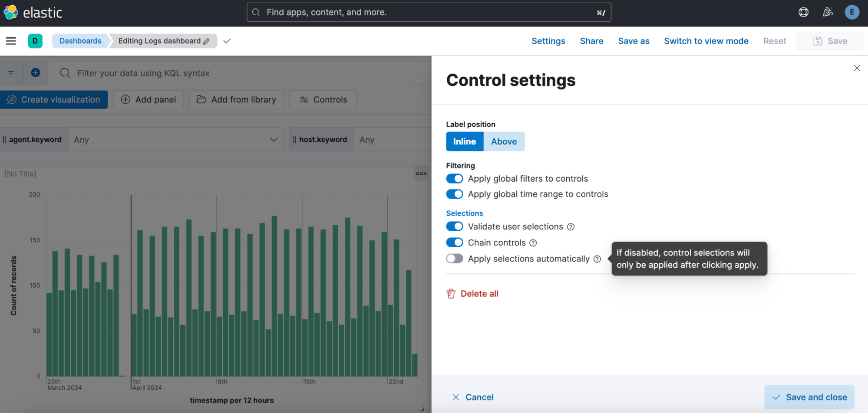Viewport: 868px width, 413px height.
Task: Click the add filter plus icon
Action: pos(36,73)
